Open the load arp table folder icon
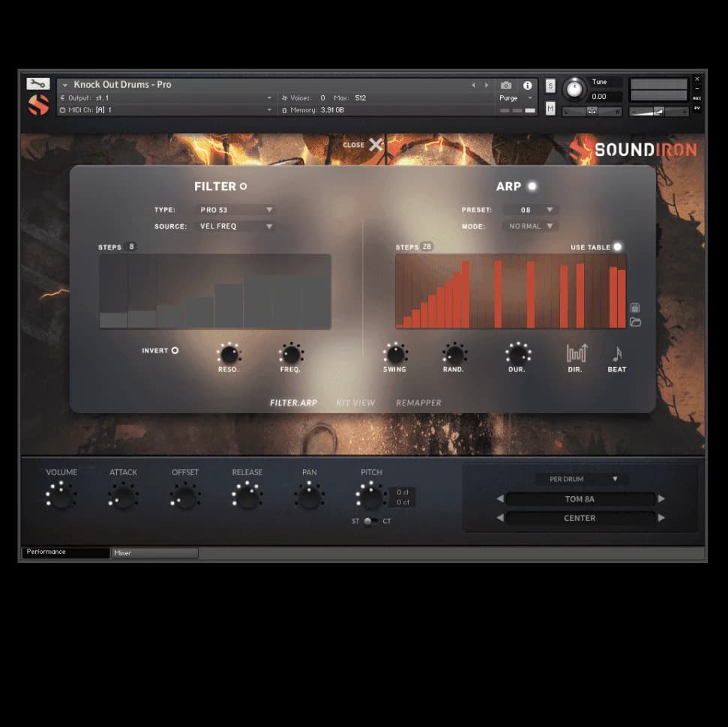 pos(634,323)
